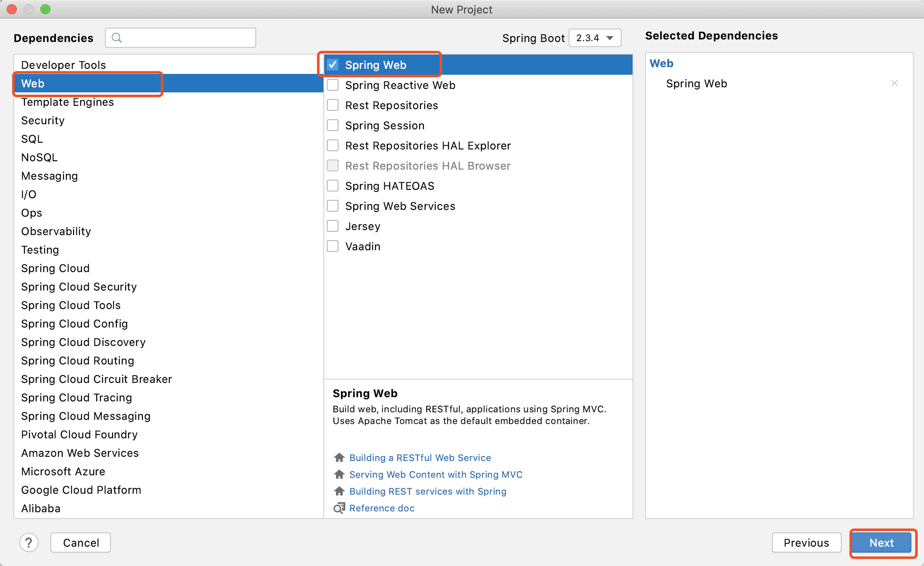
Task: Click the Serving Web Content with Spring MVC link
Action: 436,474
